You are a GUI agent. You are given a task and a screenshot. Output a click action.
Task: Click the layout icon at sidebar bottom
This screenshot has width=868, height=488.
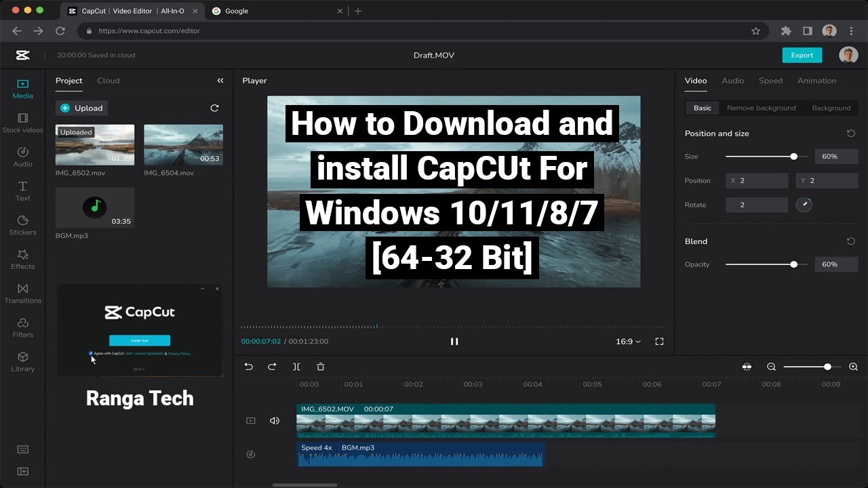(22, 471)
